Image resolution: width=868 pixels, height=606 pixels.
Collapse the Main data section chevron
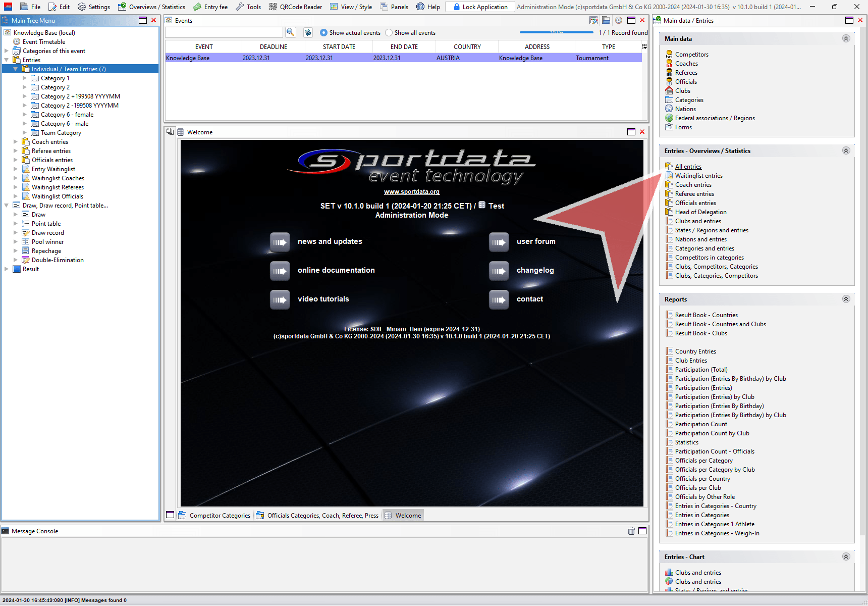coord(846,38)
